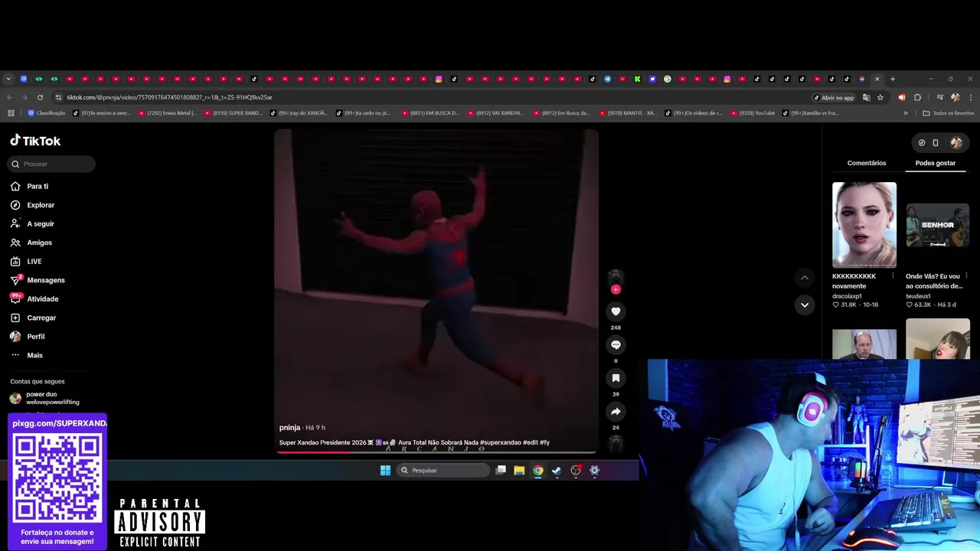Save video with the bookmark icon

point(616,378)
